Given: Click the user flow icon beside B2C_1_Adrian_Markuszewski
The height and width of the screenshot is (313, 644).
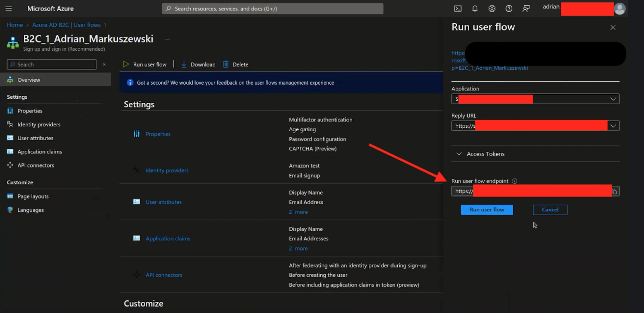Looking at the screenshot, I should point(13,43).
